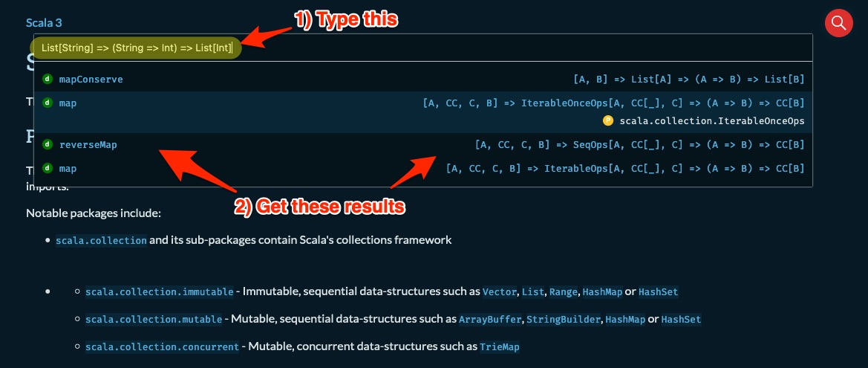Click the red magnifier search button
This screenshot has height=368, width=868.
click(x=838, y=23)
